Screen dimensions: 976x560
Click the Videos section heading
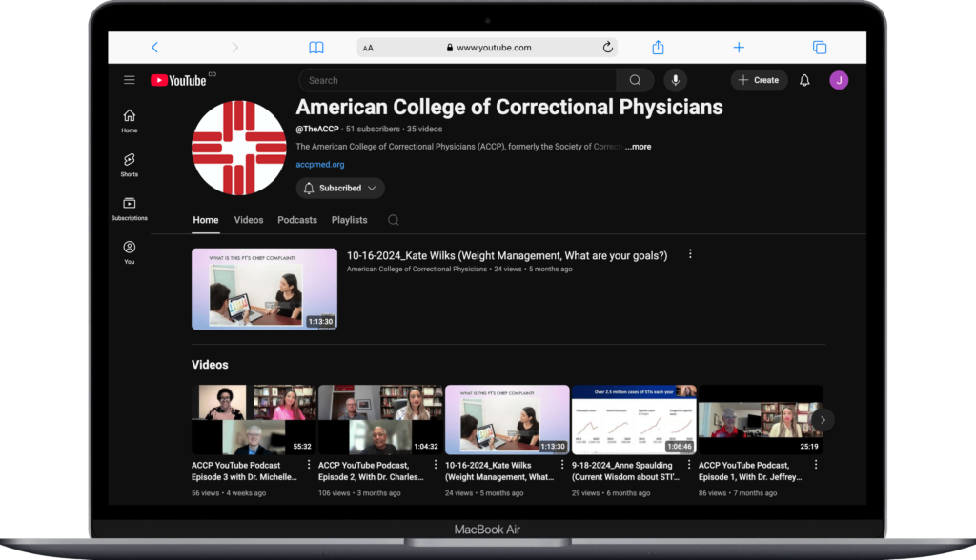pyautogui.click(x=210, y=365)
